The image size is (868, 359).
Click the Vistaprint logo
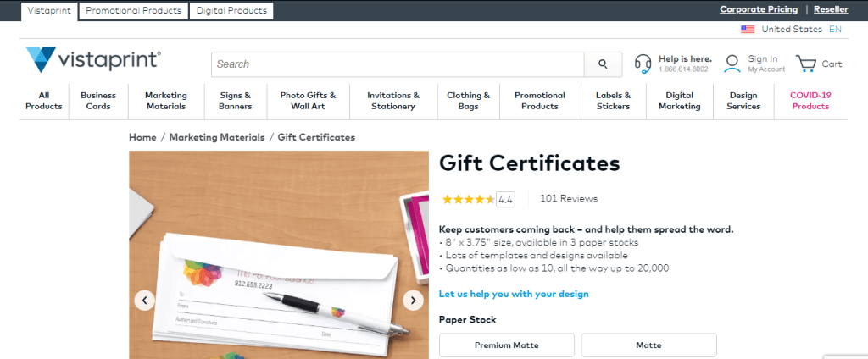[93, 60]
